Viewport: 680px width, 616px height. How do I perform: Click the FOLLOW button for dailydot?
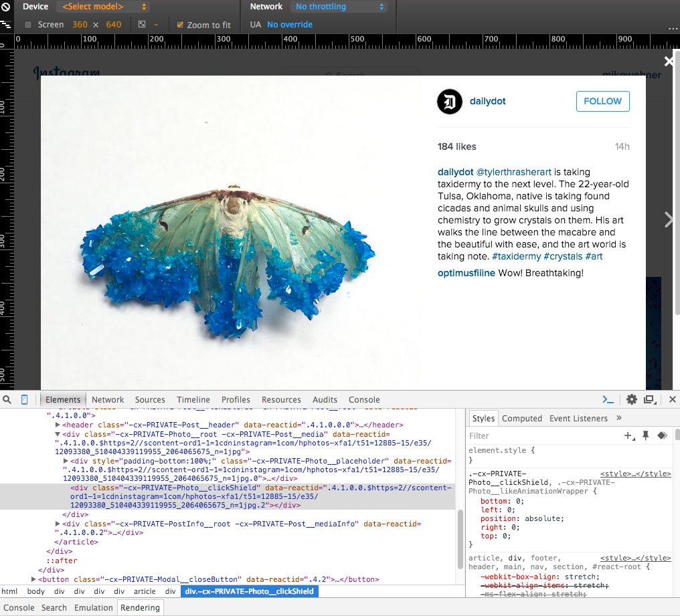coord(602,101)
